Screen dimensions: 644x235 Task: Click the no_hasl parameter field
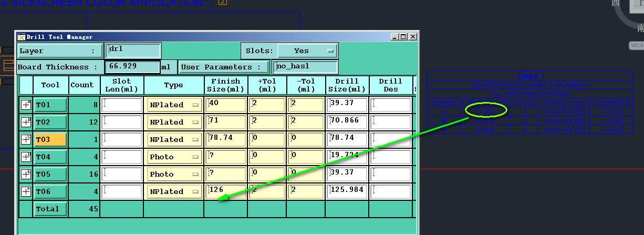tap(305, 67)
